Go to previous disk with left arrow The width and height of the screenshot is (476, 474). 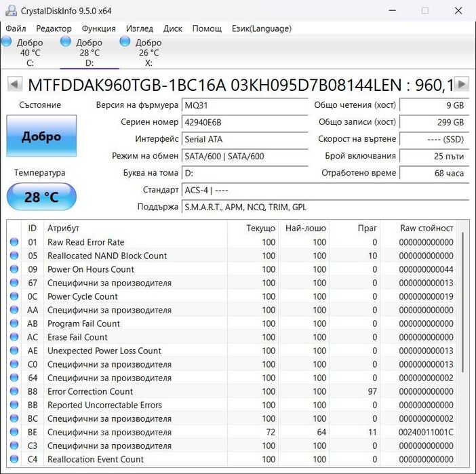point(14,84)
